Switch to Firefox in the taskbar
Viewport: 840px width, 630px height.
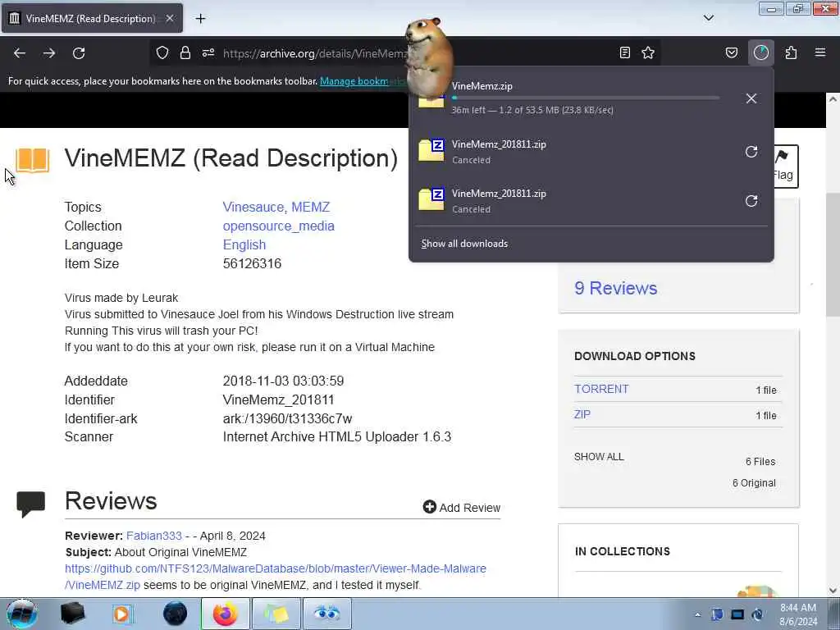coord(225,614)
